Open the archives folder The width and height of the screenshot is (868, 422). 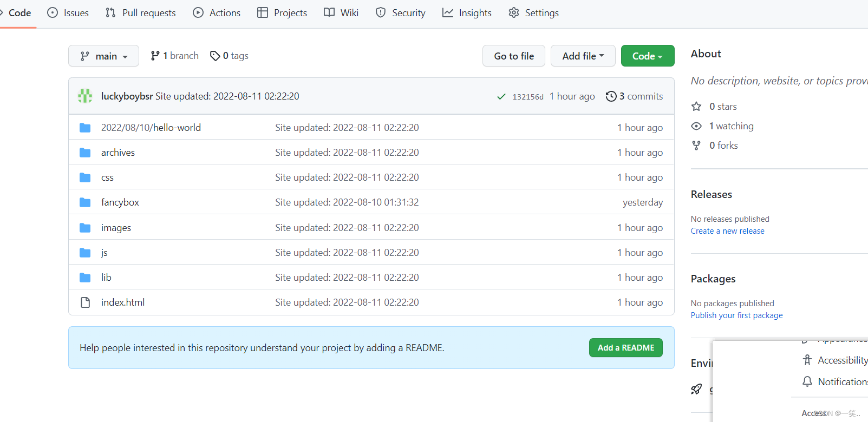(118, 153)
